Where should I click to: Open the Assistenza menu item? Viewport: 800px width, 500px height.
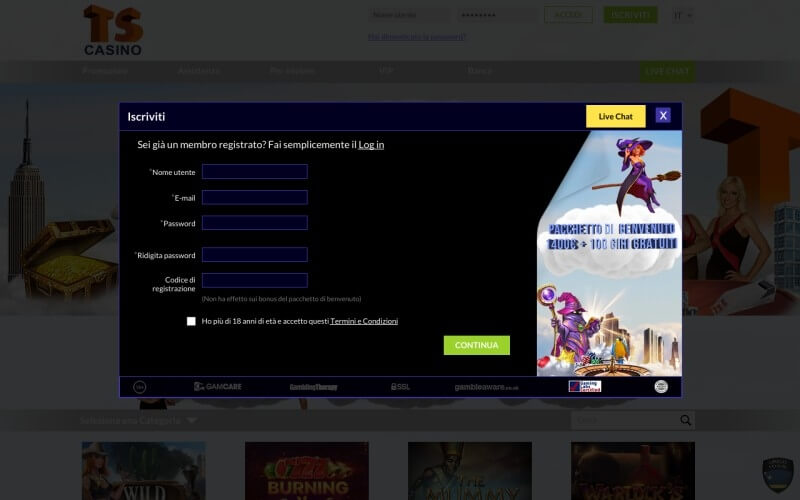[199, 70]
